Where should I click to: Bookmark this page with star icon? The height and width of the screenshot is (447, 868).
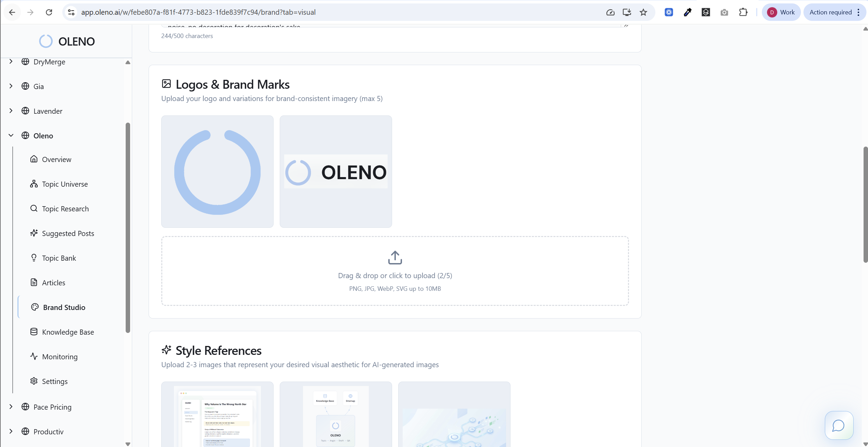pyautogui.click(x=643, y=12)
